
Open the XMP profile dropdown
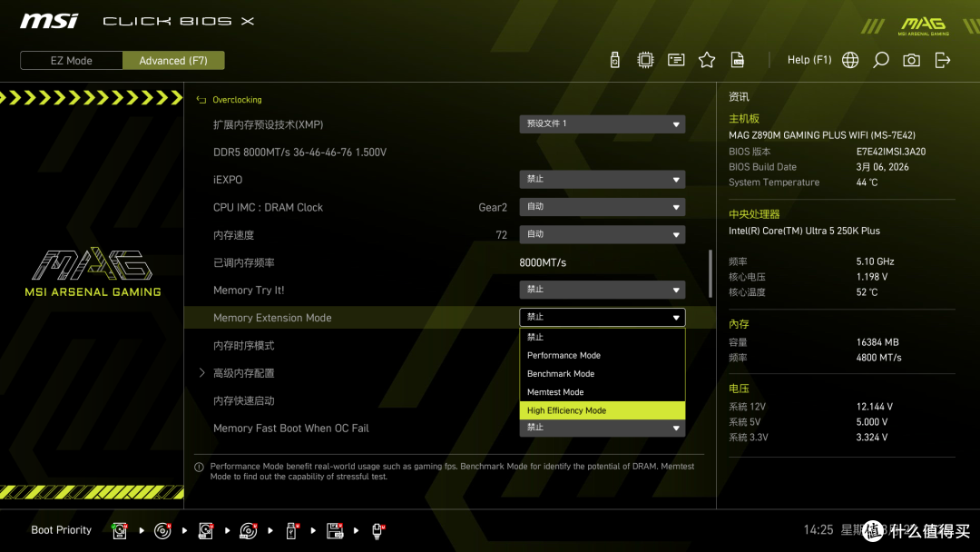(x=602, y=123)
